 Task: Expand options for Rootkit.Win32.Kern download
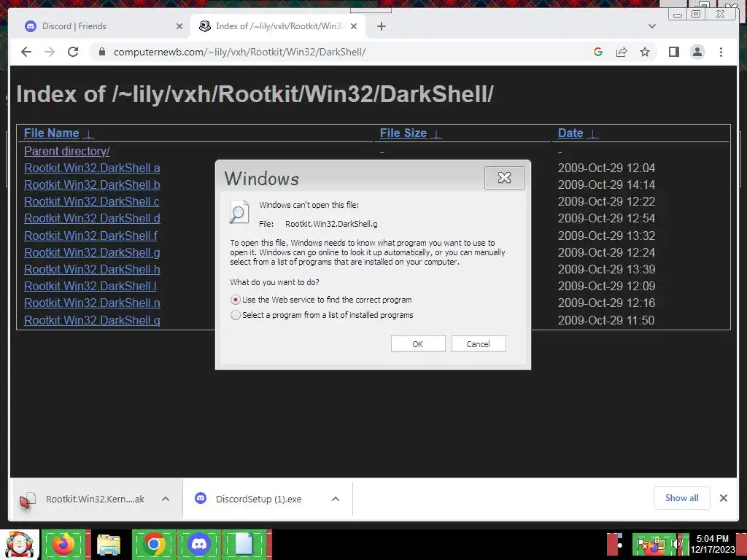[x=166, y=499]
